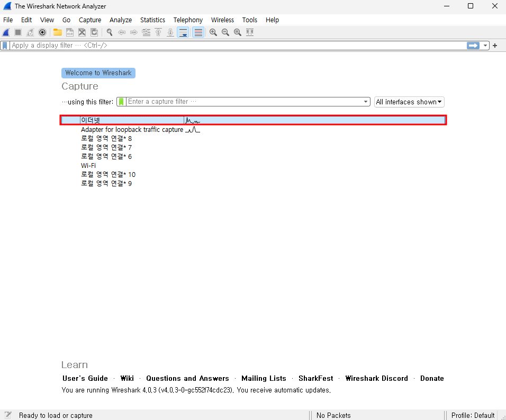Click the capture filter green bookmark icon
The image size is (506, 420).
[x=121, y=102]
